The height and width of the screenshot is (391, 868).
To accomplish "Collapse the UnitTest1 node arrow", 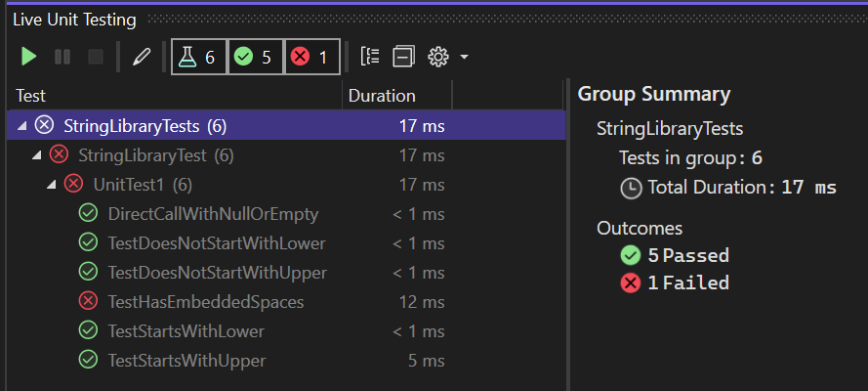I will (x=51, y=185).
